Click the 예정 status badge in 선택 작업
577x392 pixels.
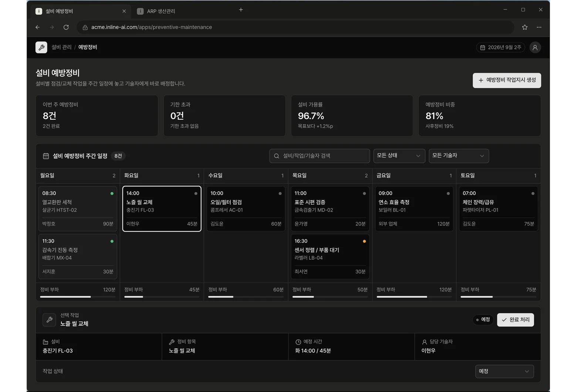[x=483, y=320]
